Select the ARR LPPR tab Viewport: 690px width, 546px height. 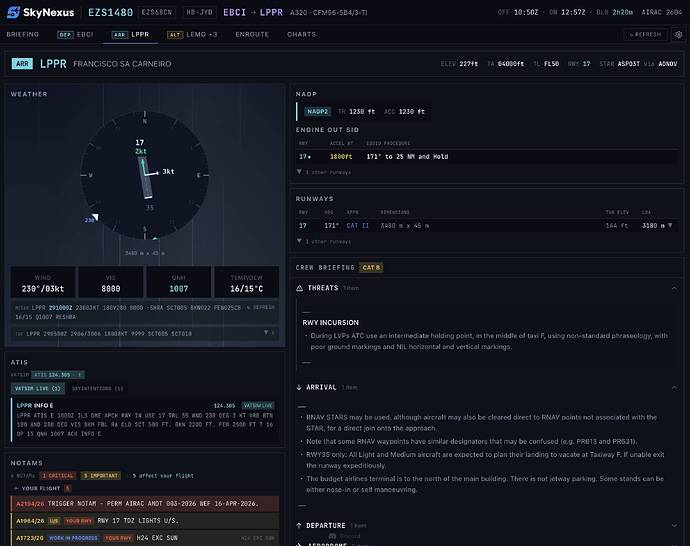(130, 34)
